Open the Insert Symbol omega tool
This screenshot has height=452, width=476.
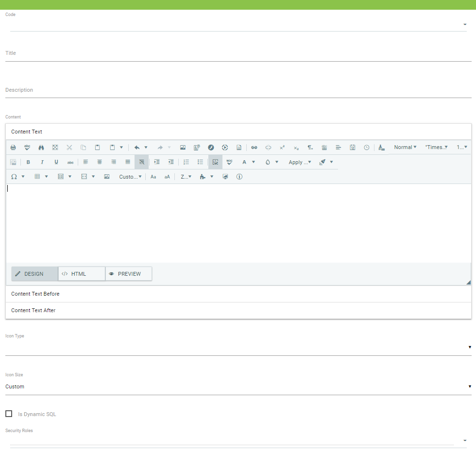[x=14, y=177]
